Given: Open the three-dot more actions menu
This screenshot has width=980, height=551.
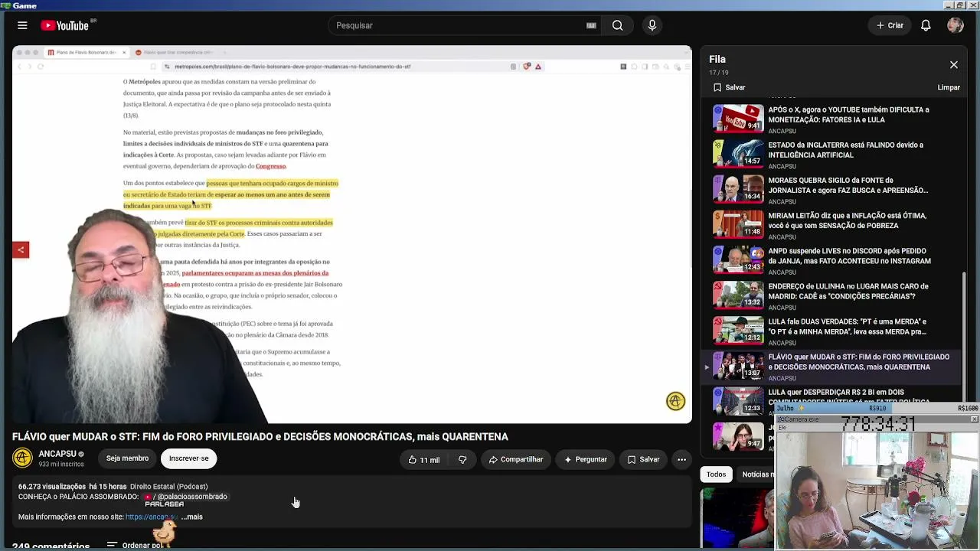Looking at the screenshot, I should 681,459.
